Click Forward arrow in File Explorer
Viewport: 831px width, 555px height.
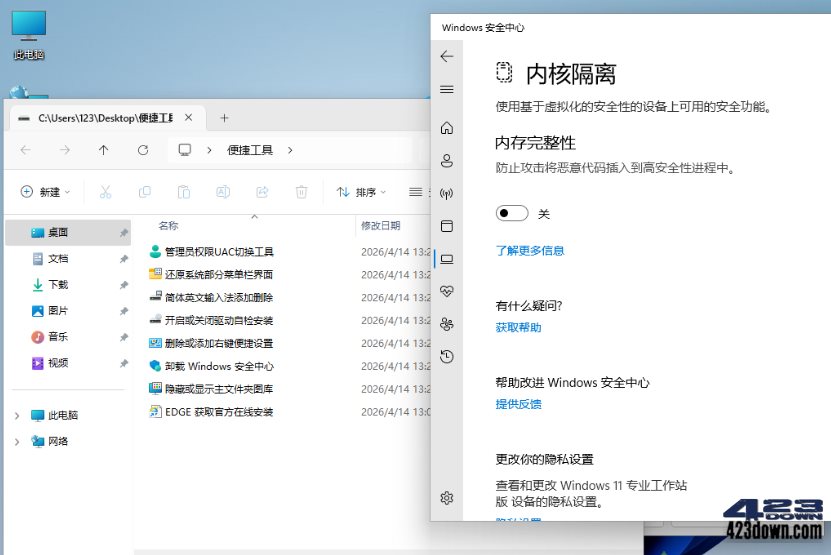[x=65, y=150]
